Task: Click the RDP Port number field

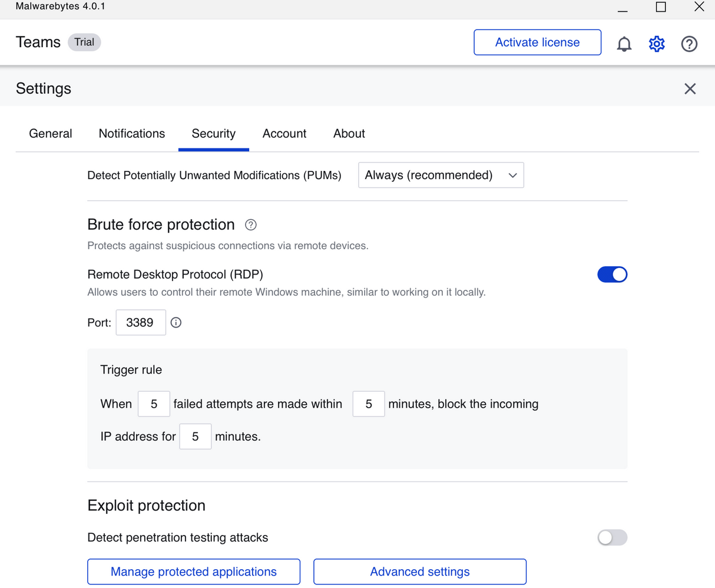Action: [x=140, y=322]
